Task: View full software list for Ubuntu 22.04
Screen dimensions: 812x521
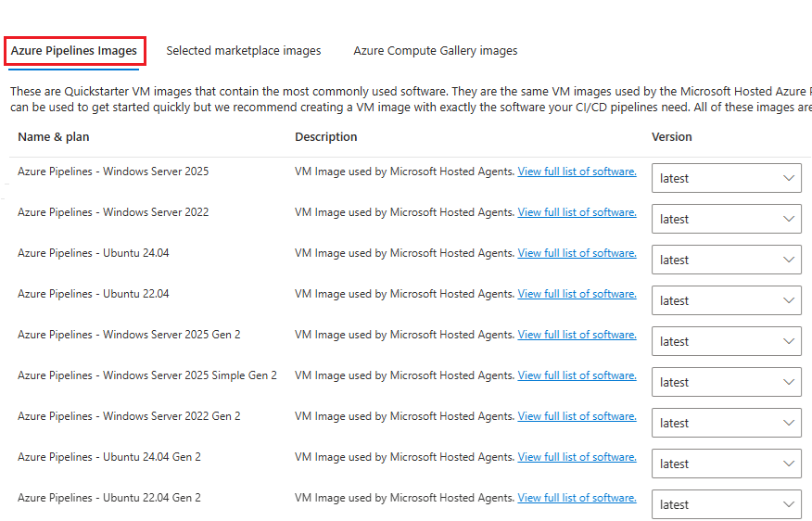Action: pyautogui.click(x=577, y=294)
